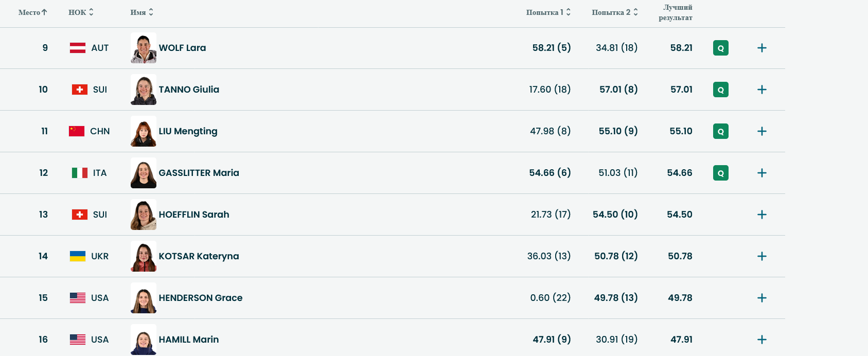The image size is (868, 356).
Task: Click TANNO Giulia's profile photo
Action: point(144,90)
